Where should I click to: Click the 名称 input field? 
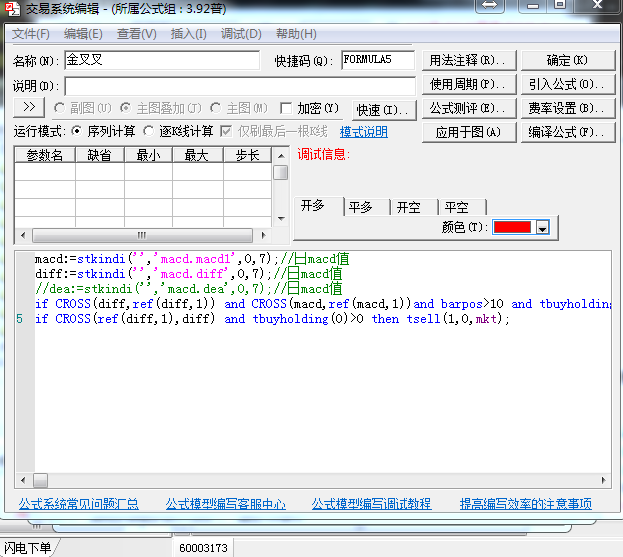pos(161,60)
